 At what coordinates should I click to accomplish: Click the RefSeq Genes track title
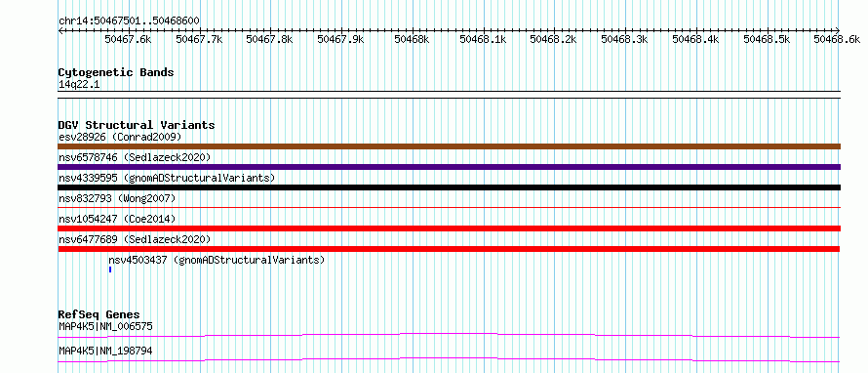pyautogui.click(x=99, y=314)
